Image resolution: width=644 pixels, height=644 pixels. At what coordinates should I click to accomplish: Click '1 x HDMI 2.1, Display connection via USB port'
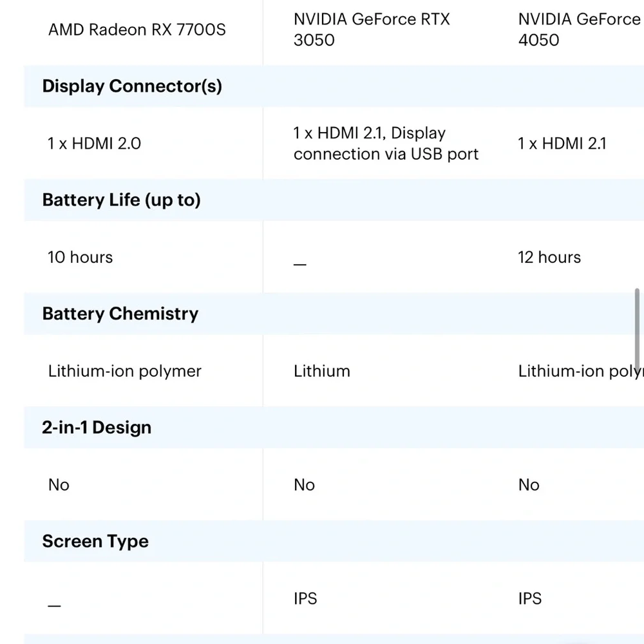(x=386, y=144)
